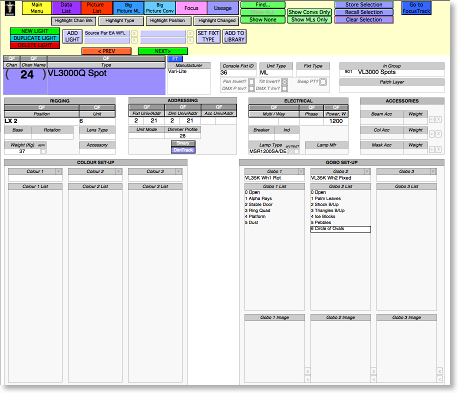
Task: Open the In Group VL3000 Spots field
Action: click(392, 72)
